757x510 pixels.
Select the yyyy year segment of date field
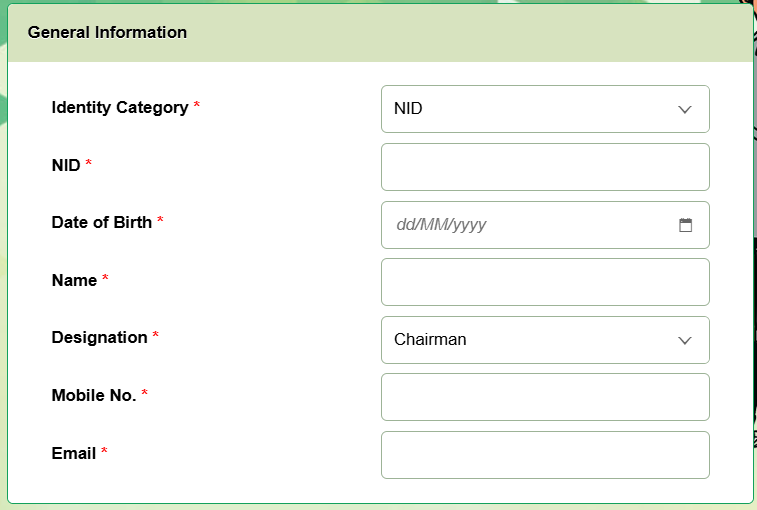[468, 225]
